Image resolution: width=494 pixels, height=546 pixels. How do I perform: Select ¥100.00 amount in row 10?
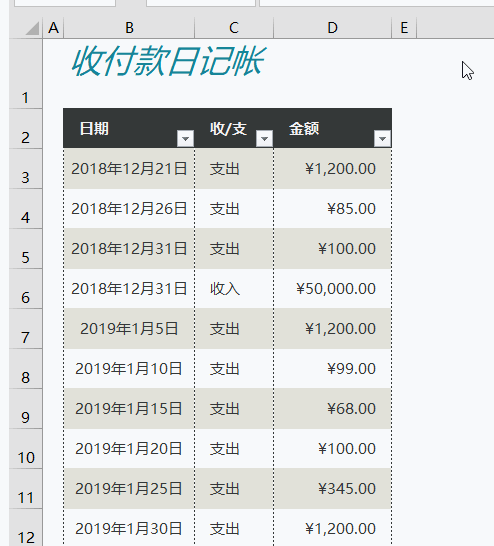point(332,449)
